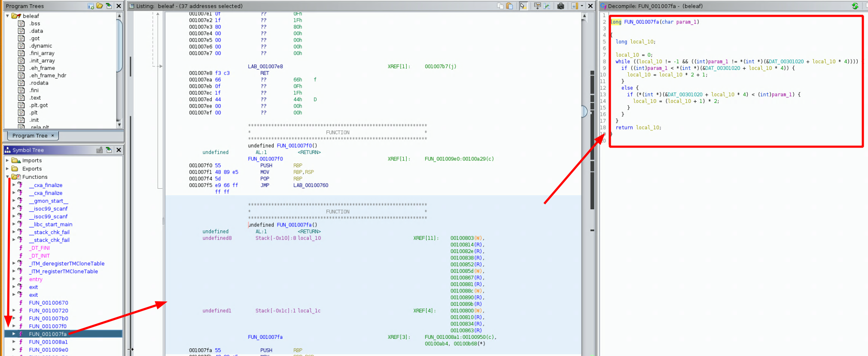Viewport: 868px width, 356px height.
Task: Select the .rodata section
Action: (x=39, y=83)
